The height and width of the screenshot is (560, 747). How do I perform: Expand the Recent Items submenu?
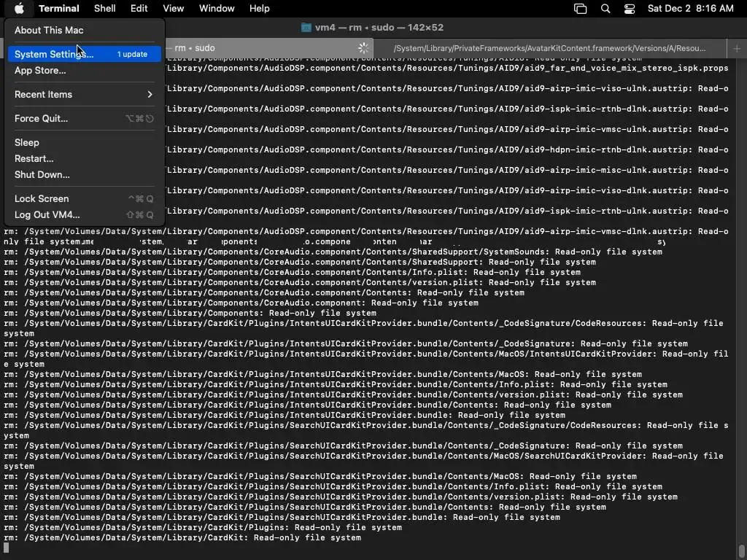[x=85, y=94]
